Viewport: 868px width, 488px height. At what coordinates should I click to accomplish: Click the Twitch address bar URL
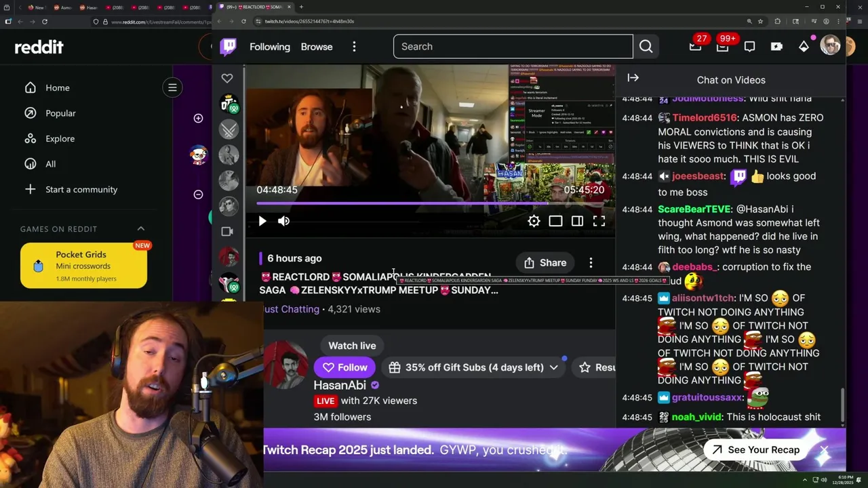[309, 21]
